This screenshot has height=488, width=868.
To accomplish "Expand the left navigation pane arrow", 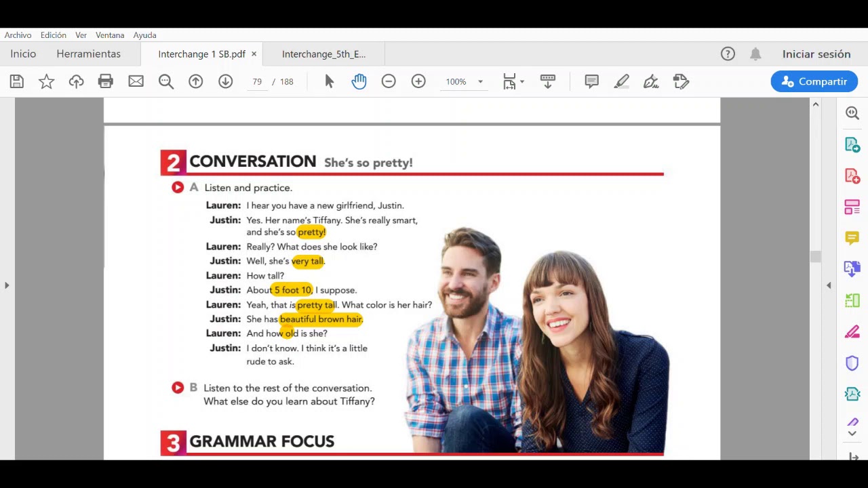I will click(7, 285).
